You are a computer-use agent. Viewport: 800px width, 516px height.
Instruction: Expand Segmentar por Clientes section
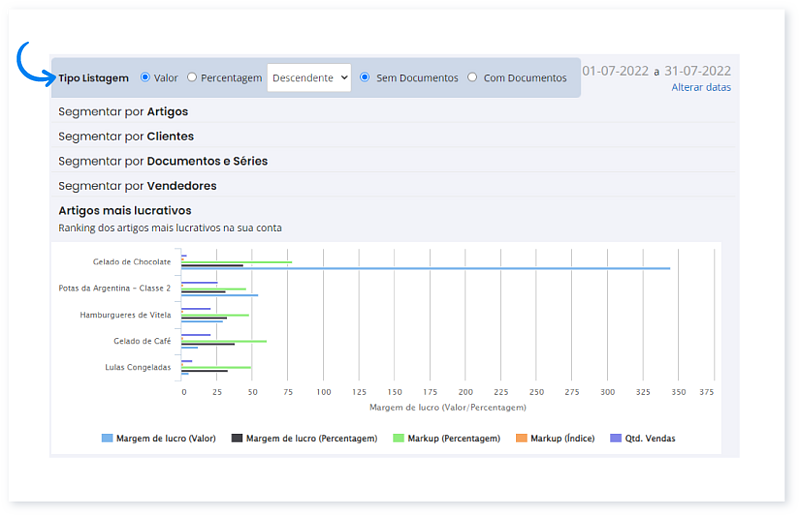pos(126,136)
